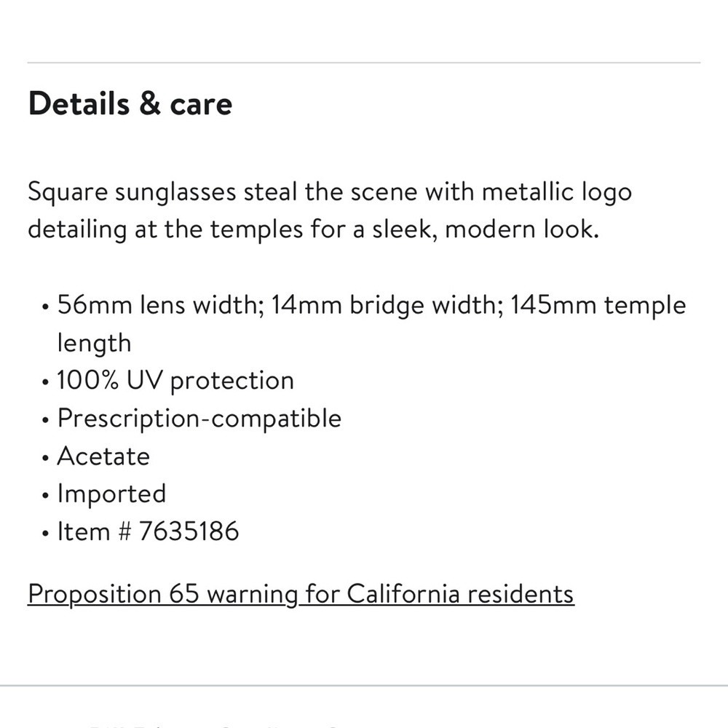Click the 100% UV protection bullet
Screen dimensions: 728x728
coord(175,381)
